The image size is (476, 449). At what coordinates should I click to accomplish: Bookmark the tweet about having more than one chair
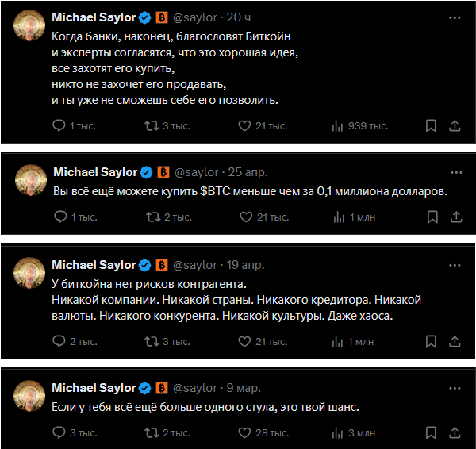pos(432,432)
